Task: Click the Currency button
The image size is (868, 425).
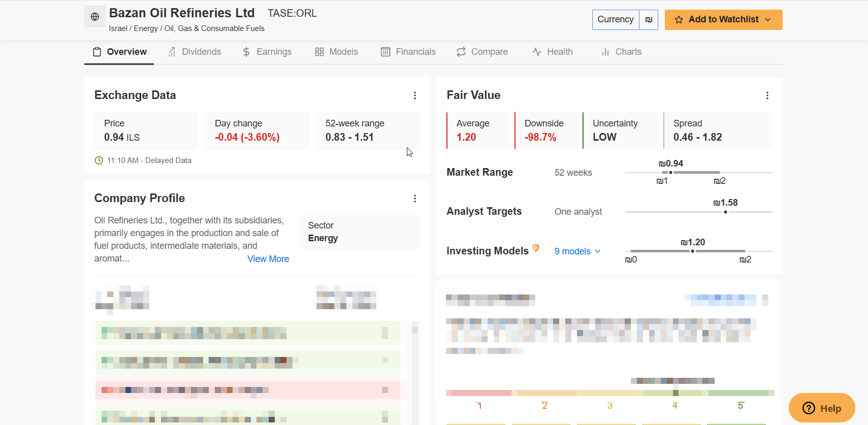Action: pyautogui.click(x=616, y=20)
